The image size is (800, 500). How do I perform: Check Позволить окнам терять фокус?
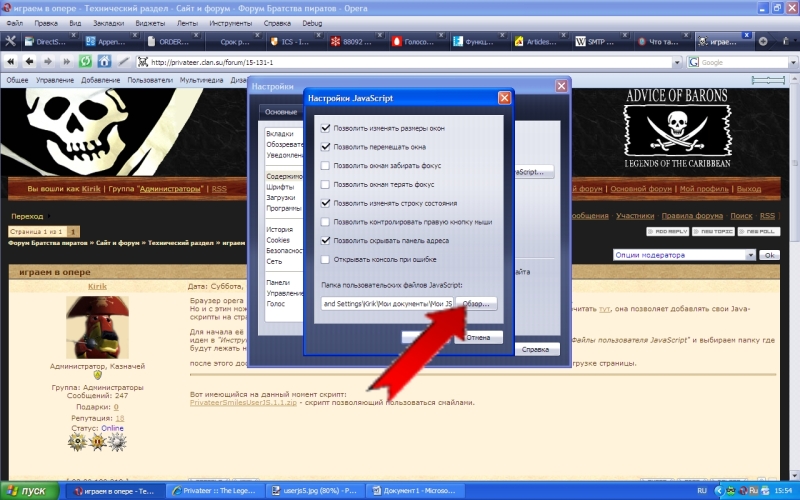325,184
